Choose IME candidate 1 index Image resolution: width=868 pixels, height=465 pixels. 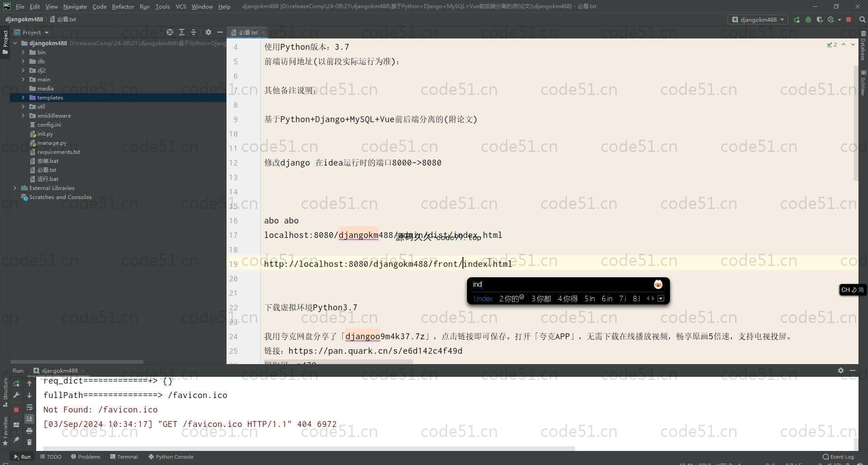pos(482,299)
